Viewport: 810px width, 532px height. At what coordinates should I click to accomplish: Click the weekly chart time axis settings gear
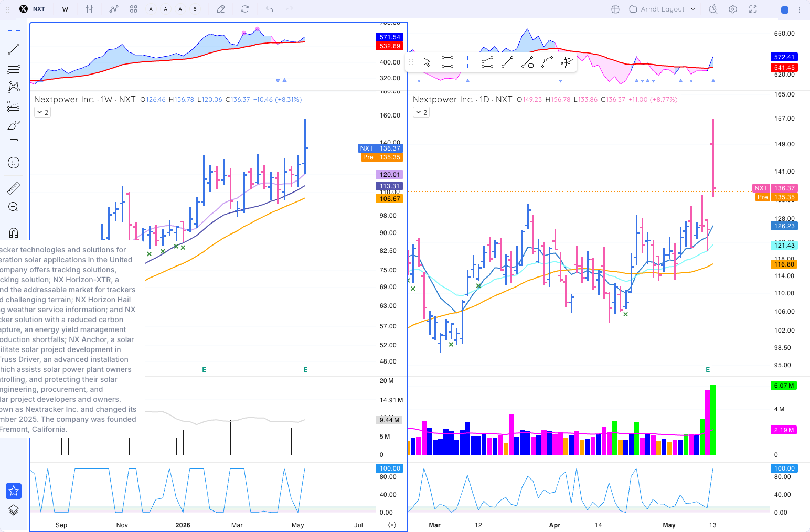coord(392,525)
